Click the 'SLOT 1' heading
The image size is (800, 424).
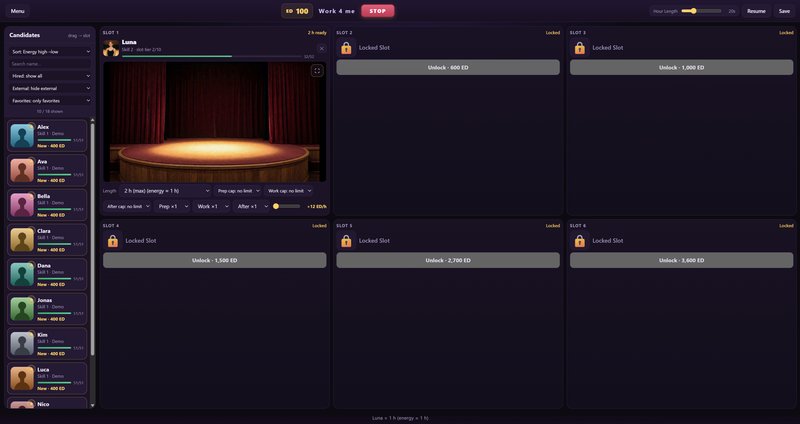coord(111,33)
